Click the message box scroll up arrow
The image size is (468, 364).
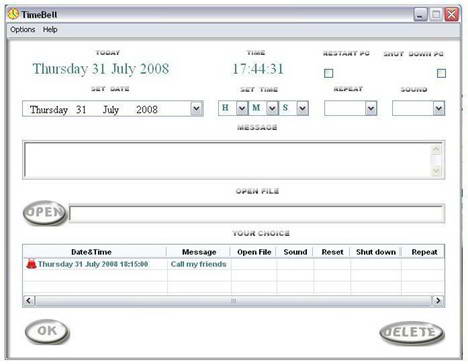[436, 149]
